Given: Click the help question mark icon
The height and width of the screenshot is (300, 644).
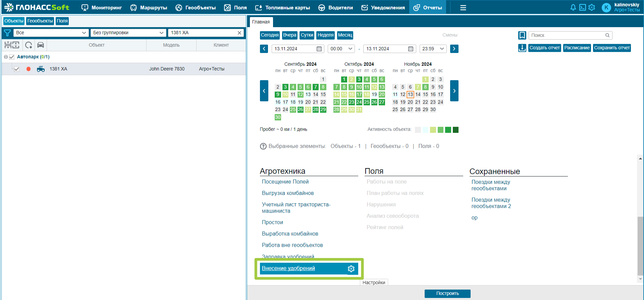Looking at the screenshot, I should pos(263,146).
